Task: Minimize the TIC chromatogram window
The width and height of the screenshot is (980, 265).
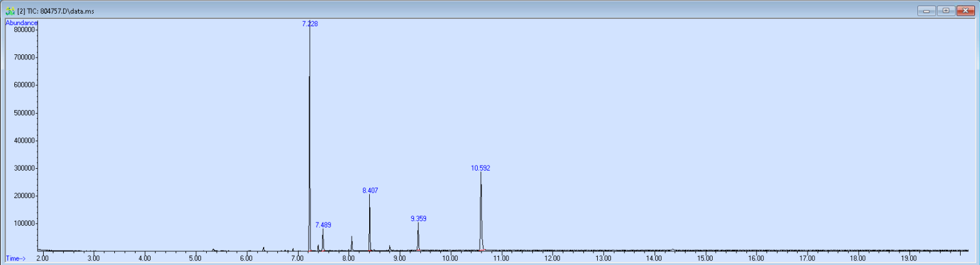Action: click(x=926, y=11)
